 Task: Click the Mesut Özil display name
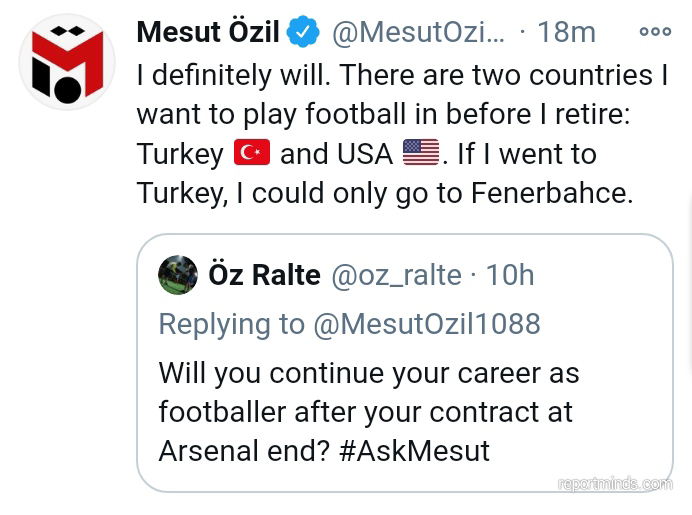click(207, 32)
